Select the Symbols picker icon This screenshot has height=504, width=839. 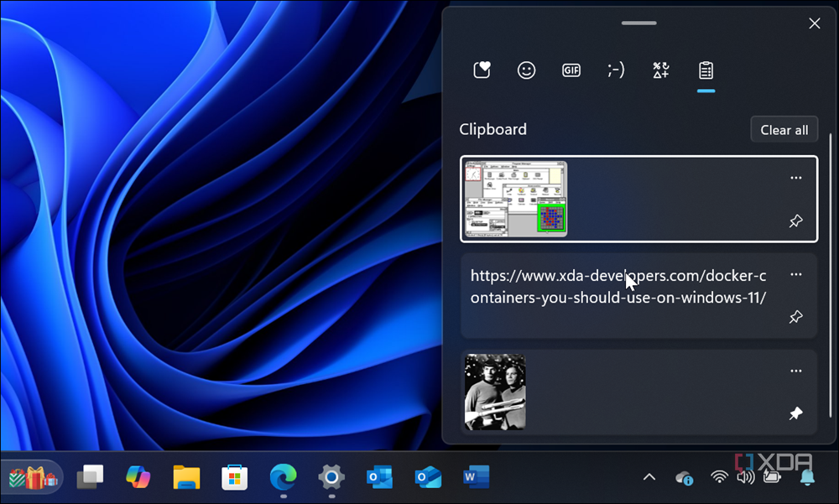pyautogui.click(x=660, y=70)
